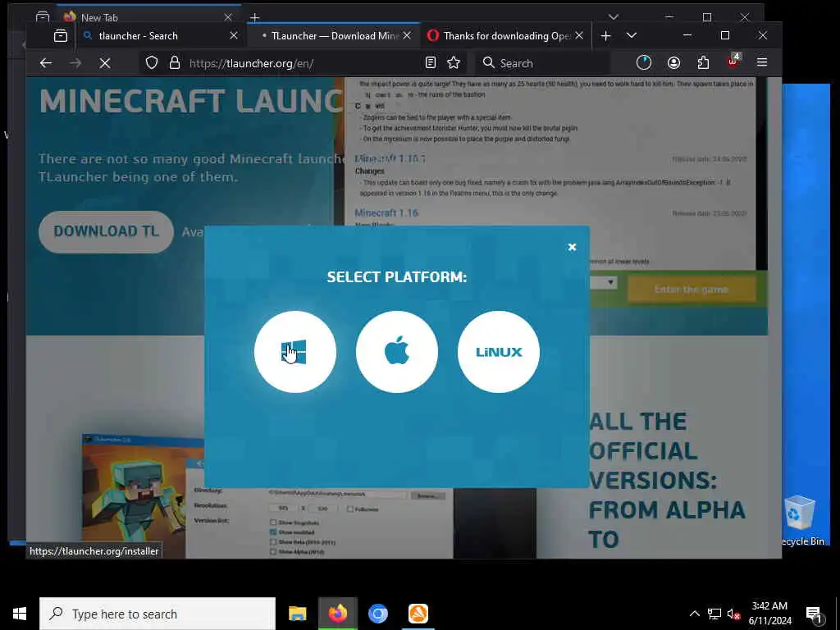Screen dimensions: 840x630
Task: Show site security lock information
Action: tap(175, 63)
